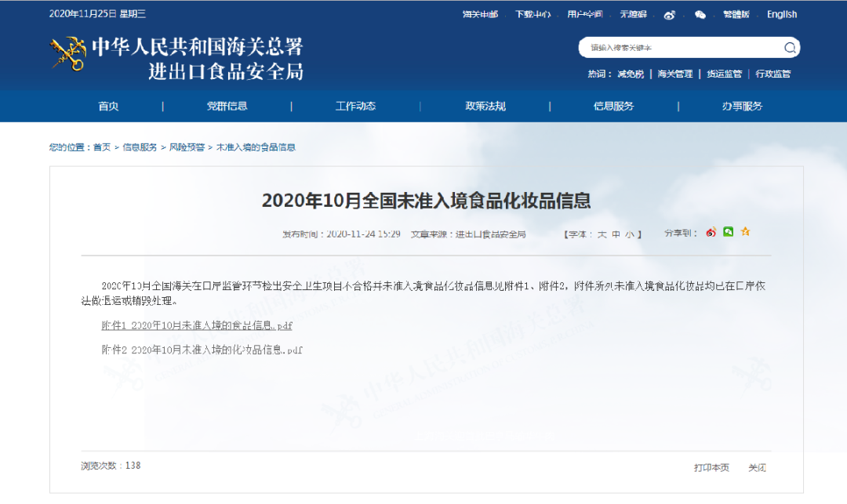Set font size to 中 (medium)
Viewport: 847px width, 504px height.
616,234
